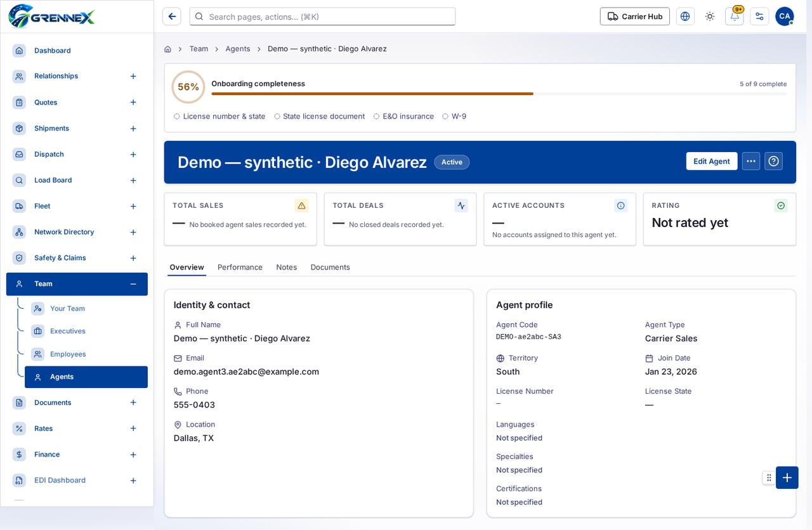Click the back arrow button
Screen dimensions: 812x530
pyautogui.click(x=172, y=16)
